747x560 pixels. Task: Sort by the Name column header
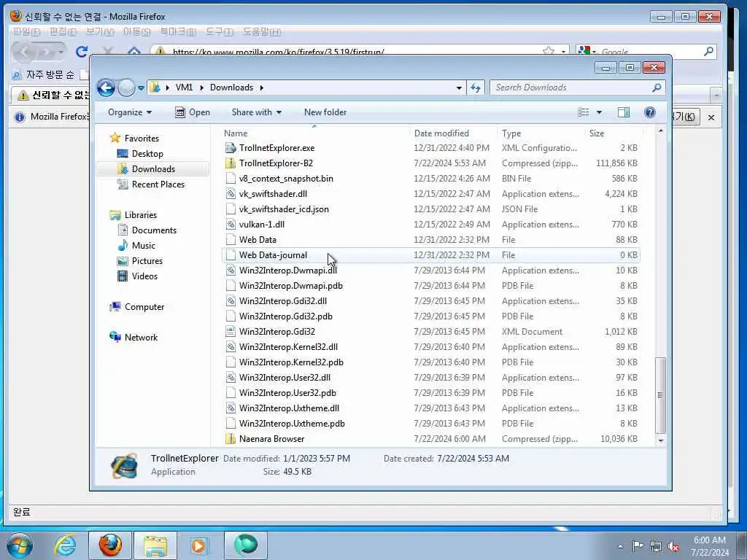pyautogui.click(x=315, y=133)
